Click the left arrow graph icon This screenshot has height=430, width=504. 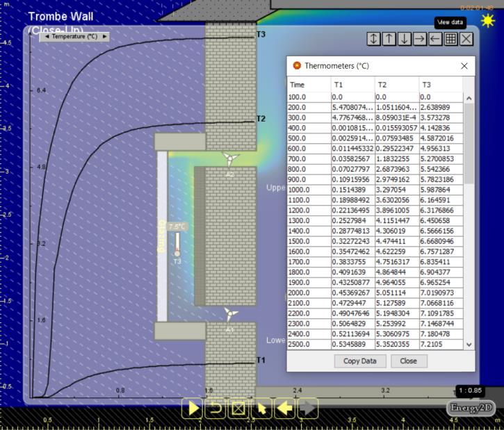point(435,40)
